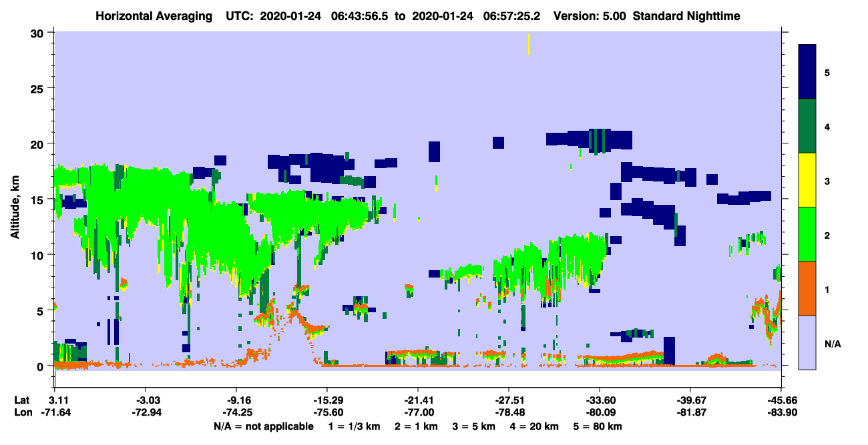This screenshot has height=445, width=868.
Task: Click the colorbar label '2'
Action: click(827, 236)
